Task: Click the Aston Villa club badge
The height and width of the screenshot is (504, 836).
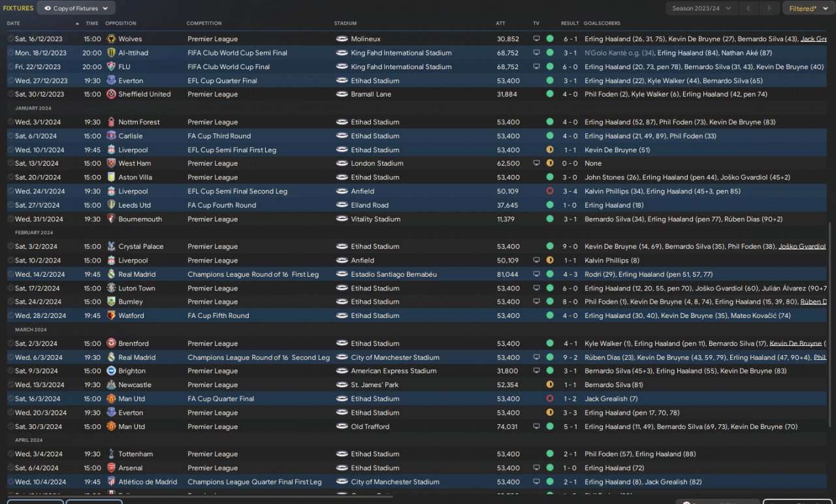Action: click(111, 178)
